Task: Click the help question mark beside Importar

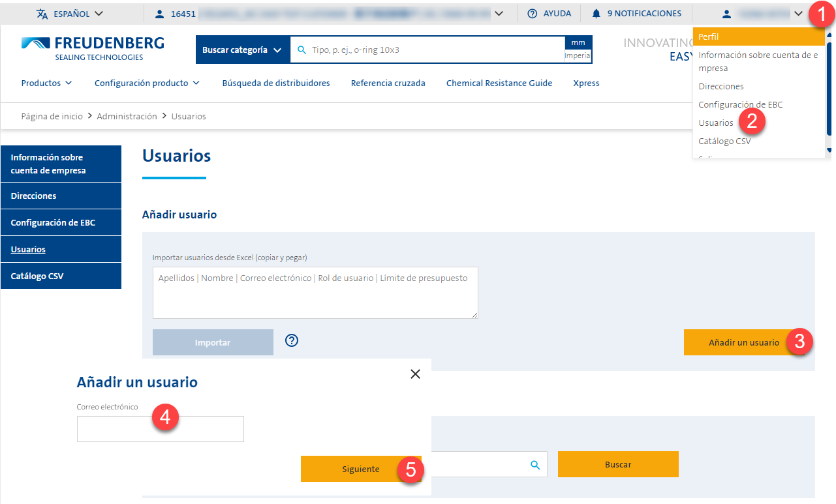Action: click(292, 340)
